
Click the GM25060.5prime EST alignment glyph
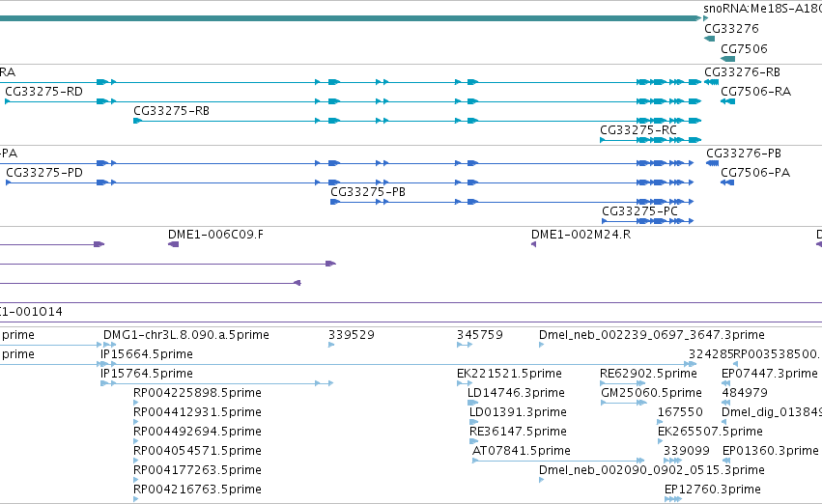point(624,403)
